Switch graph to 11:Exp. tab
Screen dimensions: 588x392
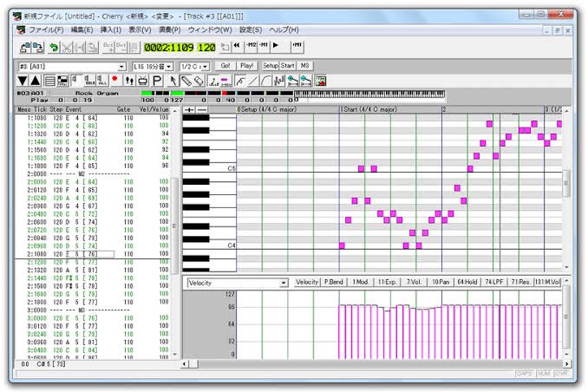click(388, 282)
